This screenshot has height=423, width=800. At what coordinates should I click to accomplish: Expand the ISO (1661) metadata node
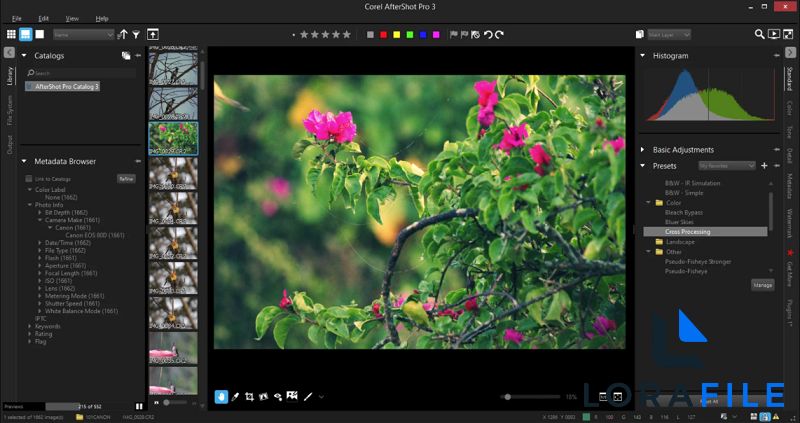tap(40, 281)
